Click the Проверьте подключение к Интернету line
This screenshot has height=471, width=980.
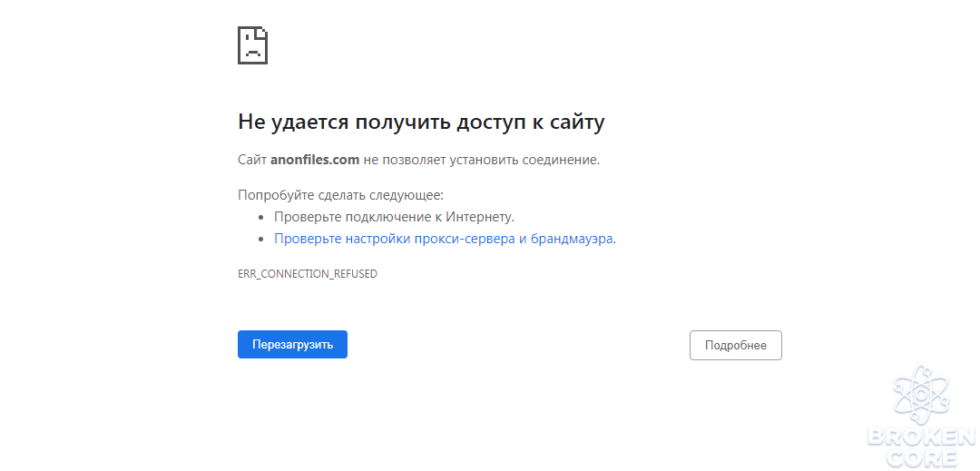tap(394, 218)
